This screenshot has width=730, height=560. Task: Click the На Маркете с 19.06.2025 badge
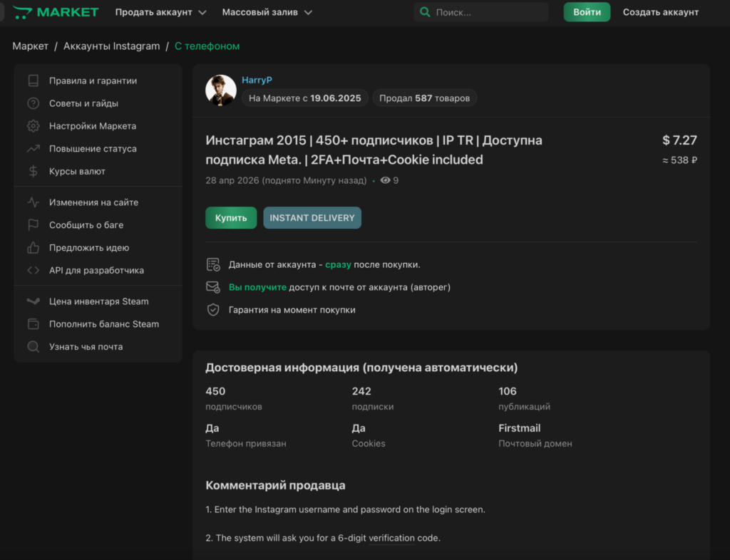click(x=305, y=98)
